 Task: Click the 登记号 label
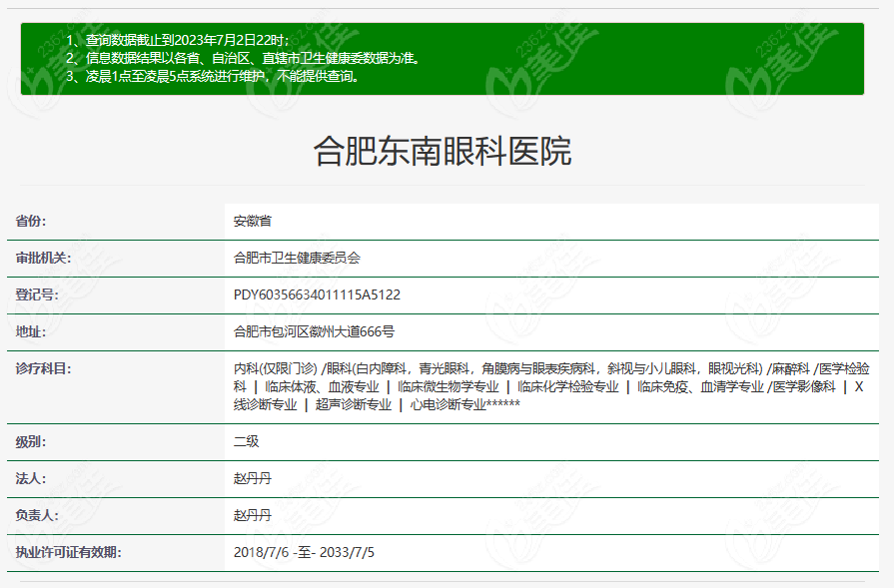pos(37,295)
